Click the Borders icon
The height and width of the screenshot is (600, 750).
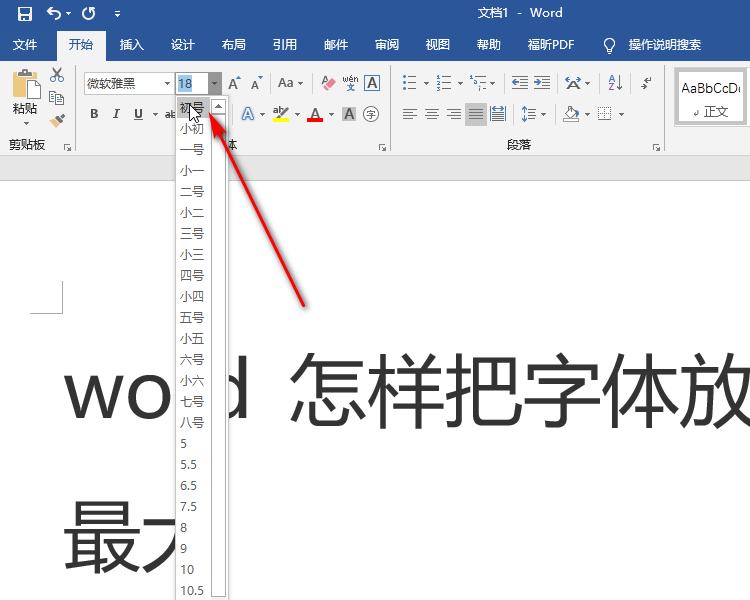tap(605, 114)
